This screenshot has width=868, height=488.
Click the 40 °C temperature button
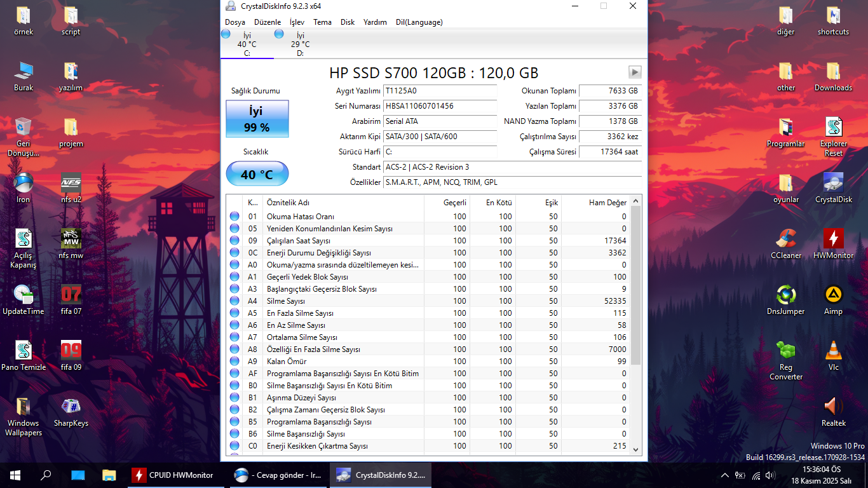pos(257,174)
